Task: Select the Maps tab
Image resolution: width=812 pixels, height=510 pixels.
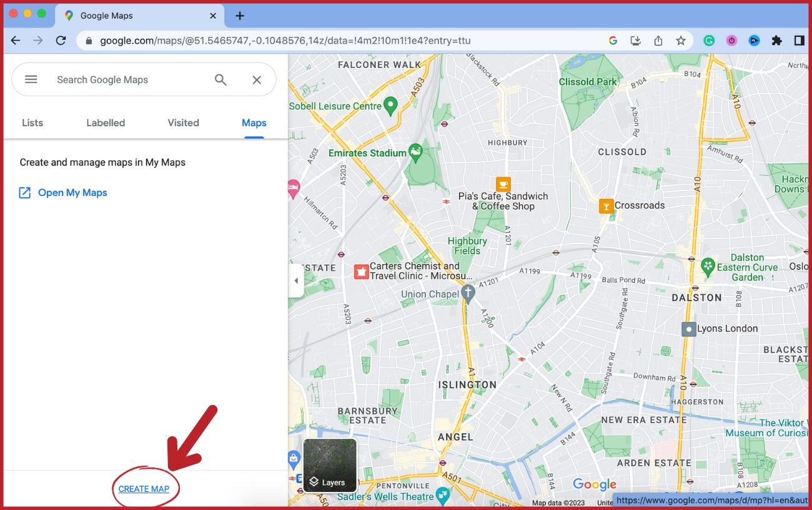Action: 254,123
